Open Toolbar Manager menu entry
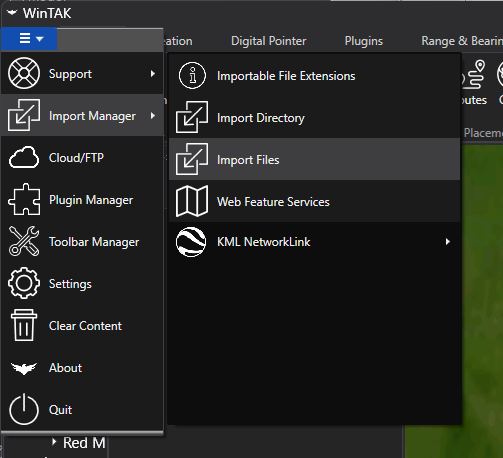 coord(82,241)
